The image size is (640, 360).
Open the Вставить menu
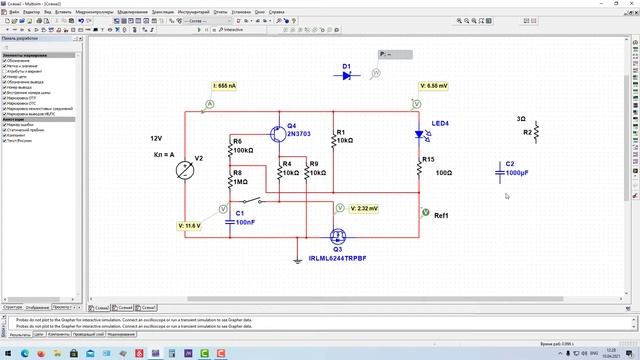click(x=63, y=12)
